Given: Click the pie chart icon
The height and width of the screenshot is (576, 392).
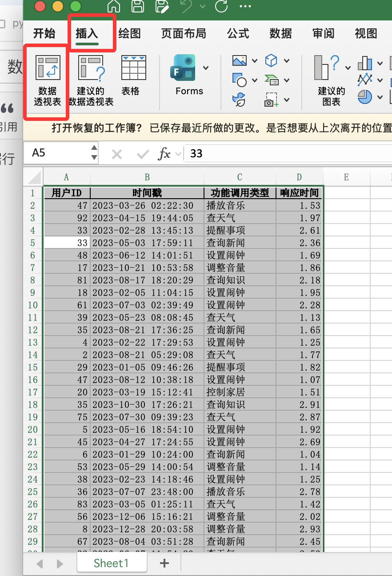Looking at the screenshot, I should coord(365,97).
